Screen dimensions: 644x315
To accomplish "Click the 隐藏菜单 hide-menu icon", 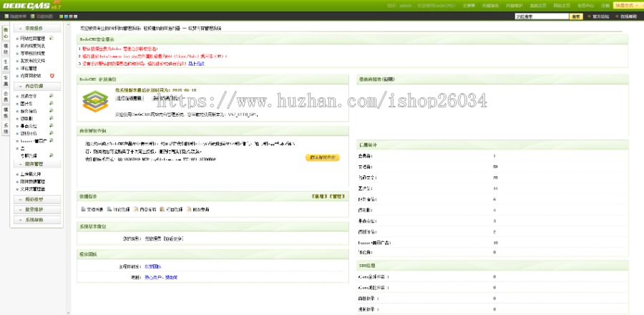I will pos(6,16).
